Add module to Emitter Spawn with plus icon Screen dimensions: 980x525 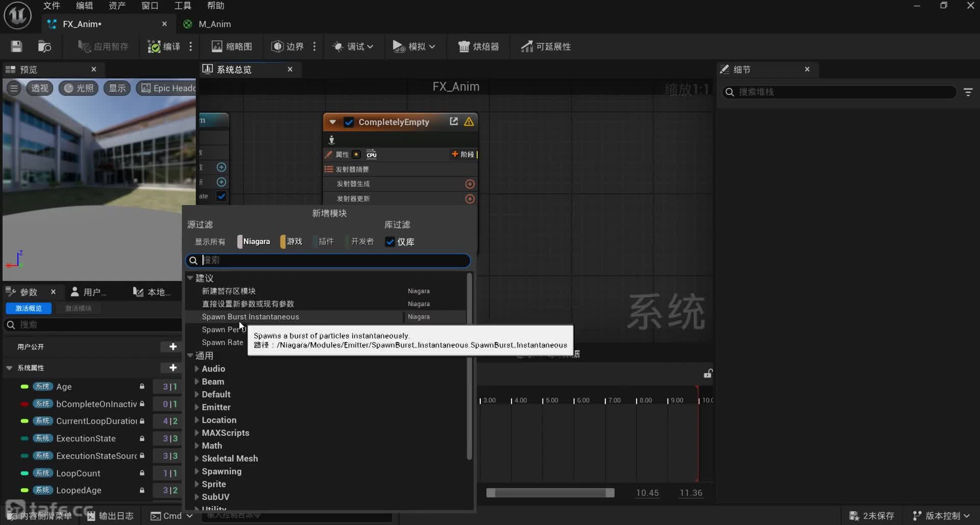470,184
